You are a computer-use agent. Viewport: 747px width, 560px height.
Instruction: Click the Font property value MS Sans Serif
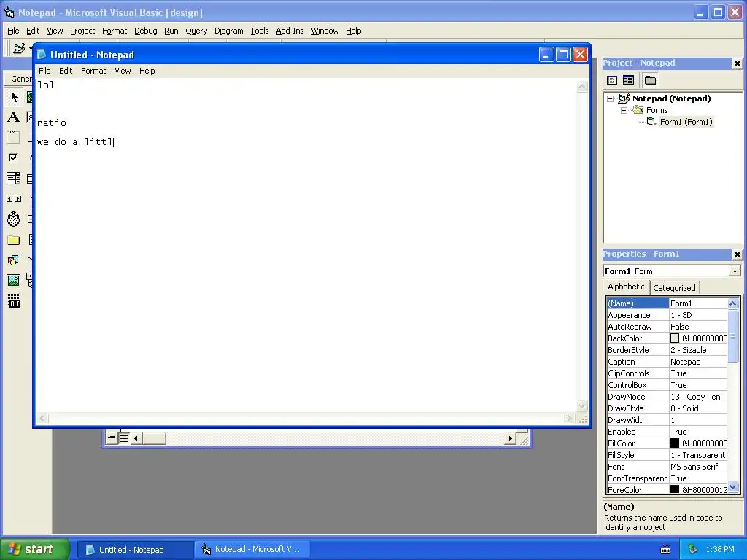[694, 467]
